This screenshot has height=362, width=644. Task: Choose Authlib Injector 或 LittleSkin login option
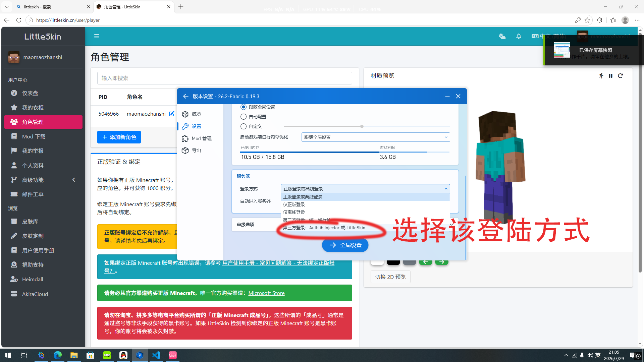click(x=365, y=228)
